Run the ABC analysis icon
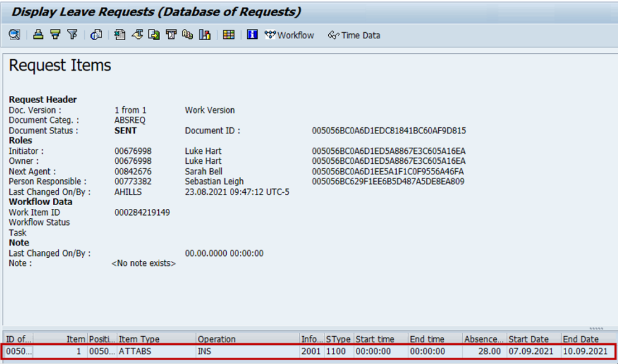Image resolution: width=618 pixels, height=364 pixels. coord(188,35)
